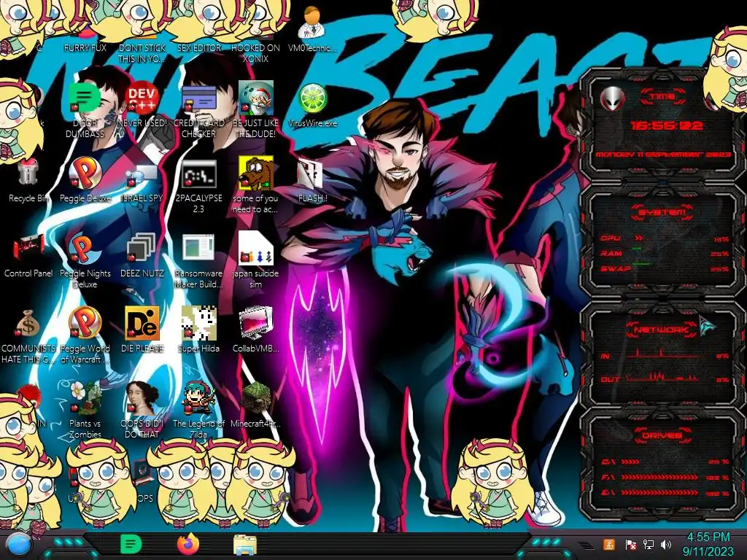This screenshot has width=747, height=560.
Task: Show hidden system tray icons
Action: pyautogui.click(x=585, y=545)
